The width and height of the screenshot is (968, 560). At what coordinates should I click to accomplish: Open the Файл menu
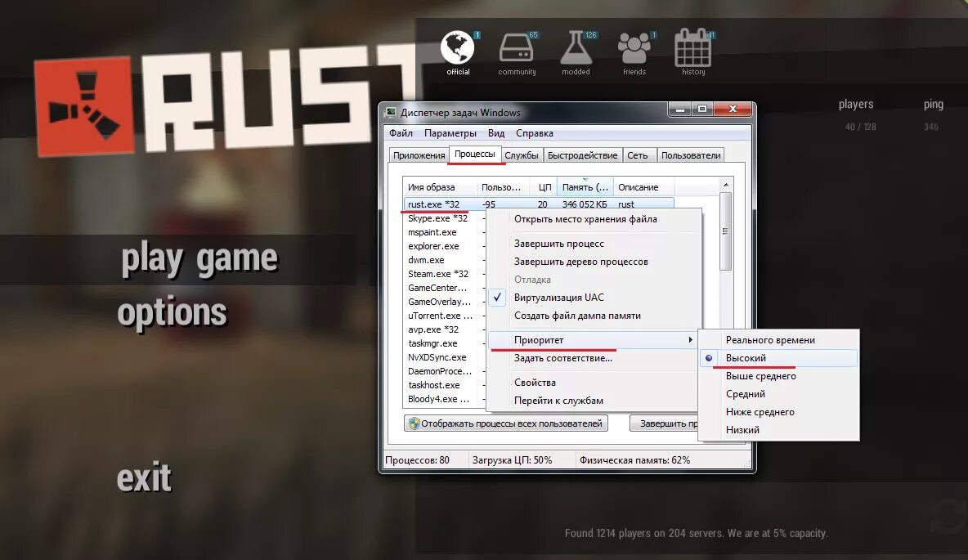[x=401, y=133]
